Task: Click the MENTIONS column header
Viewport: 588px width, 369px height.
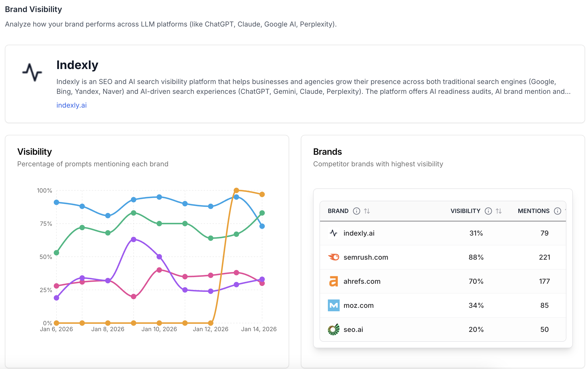Action: (x=534, y=211)
